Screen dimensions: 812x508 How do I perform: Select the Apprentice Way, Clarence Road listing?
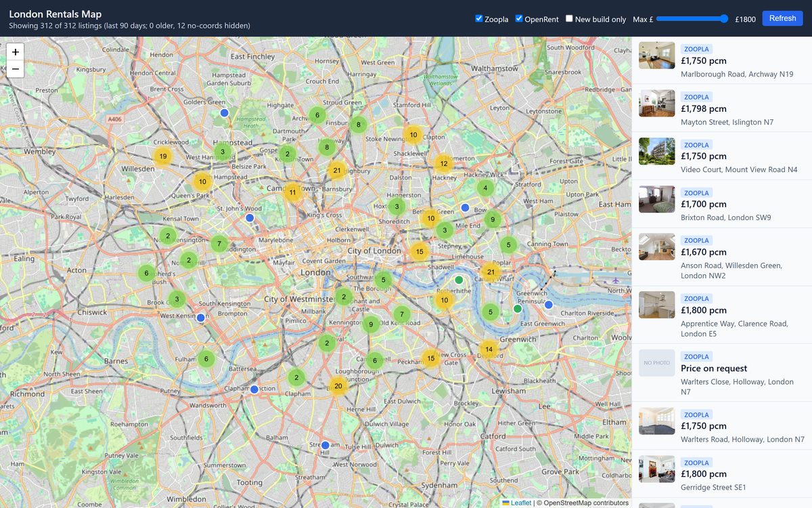point(722,315)
